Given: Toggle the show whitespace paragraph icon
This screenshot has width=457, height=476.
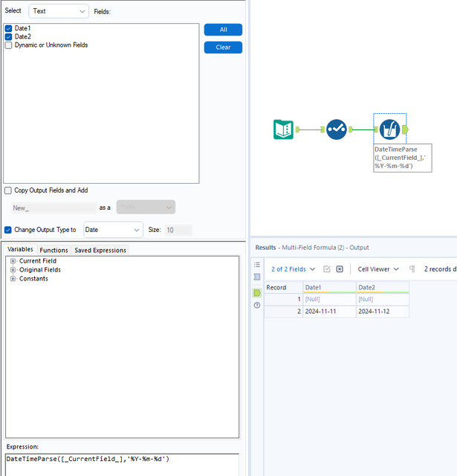Looking at the screenshot, I should (x=412, y=269).
